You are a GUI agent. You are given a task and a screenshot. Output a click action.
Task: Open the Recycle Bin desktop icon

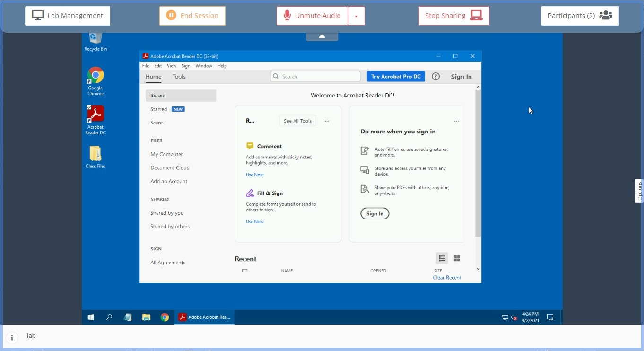[96, 41]
